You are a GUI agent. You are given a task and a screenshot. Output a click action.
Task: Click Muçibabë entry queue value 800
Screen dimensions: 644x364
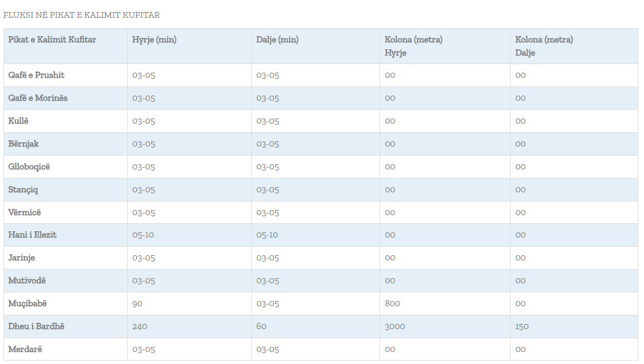pos(393,303)
